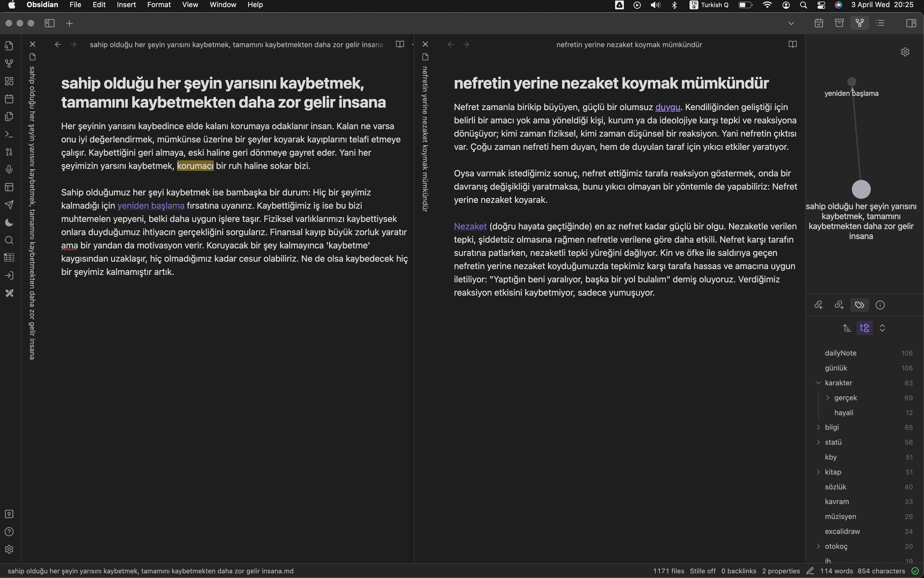
Task: Expand the bilgi tag group
Action: (818, 427)
